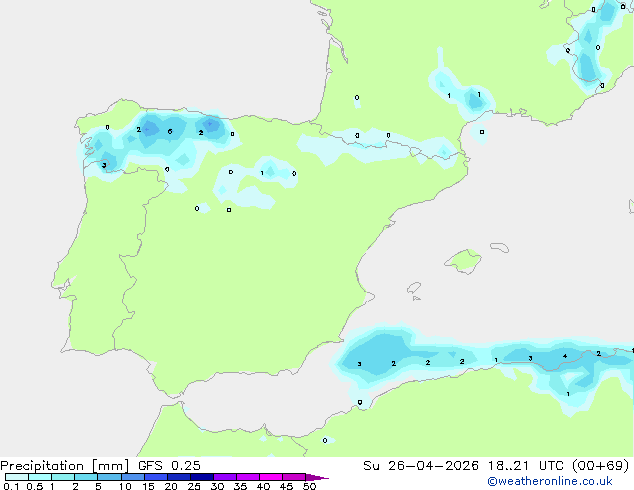Click the legend label '25'

click(x=194, y=486)
